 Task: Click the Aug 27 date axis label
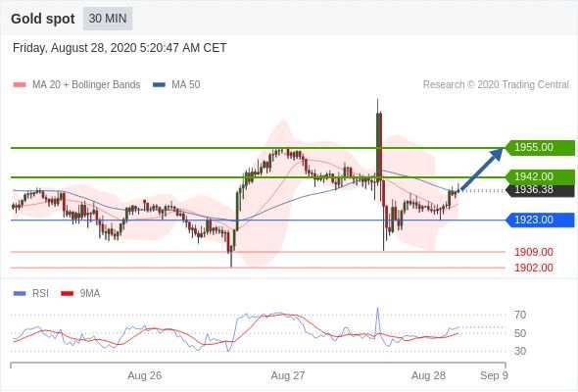(288, 375)
